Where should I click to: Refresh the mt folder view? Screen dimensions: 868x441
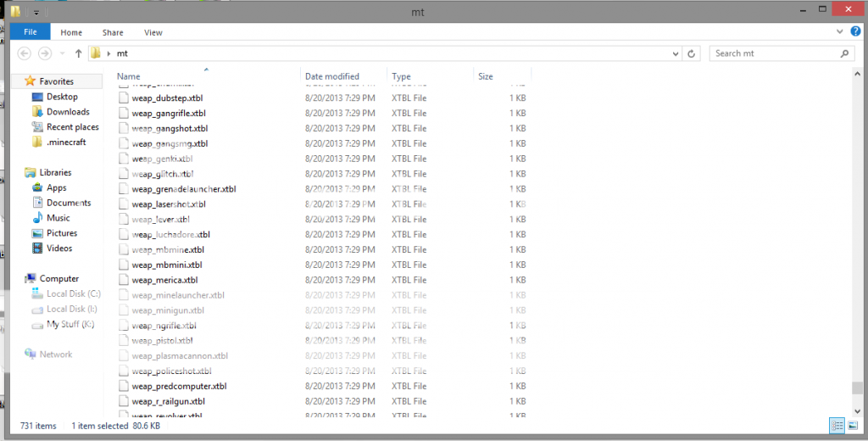click(693, 53)
